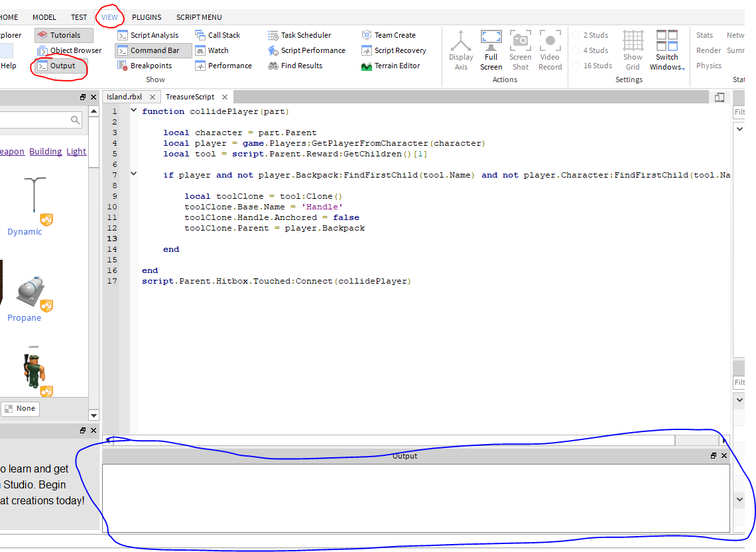756x552 pixels.
Task: Show Find Results window
Action: coord(296,66)
